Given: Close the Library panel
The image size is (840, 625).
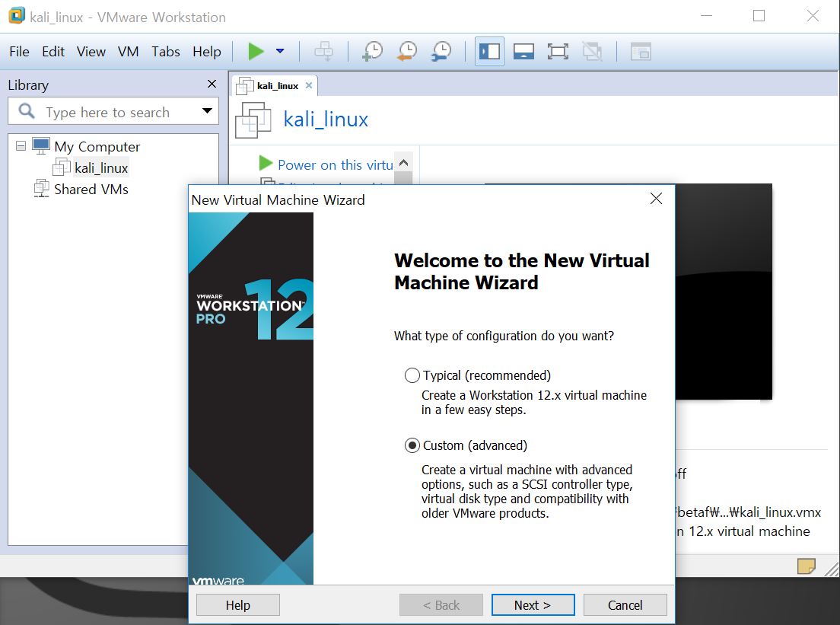Looking at the screenshot, I should click(x=212, y=84).
